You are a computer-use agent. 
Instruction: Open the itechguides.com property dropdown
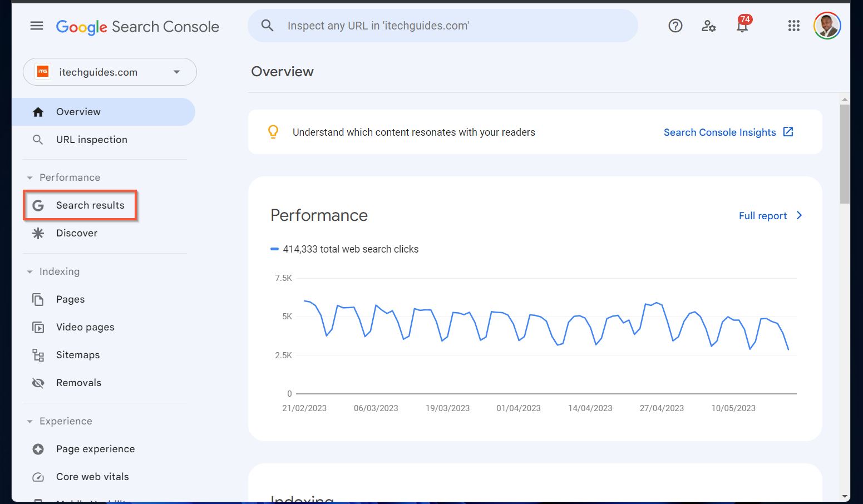click(110, 72)
